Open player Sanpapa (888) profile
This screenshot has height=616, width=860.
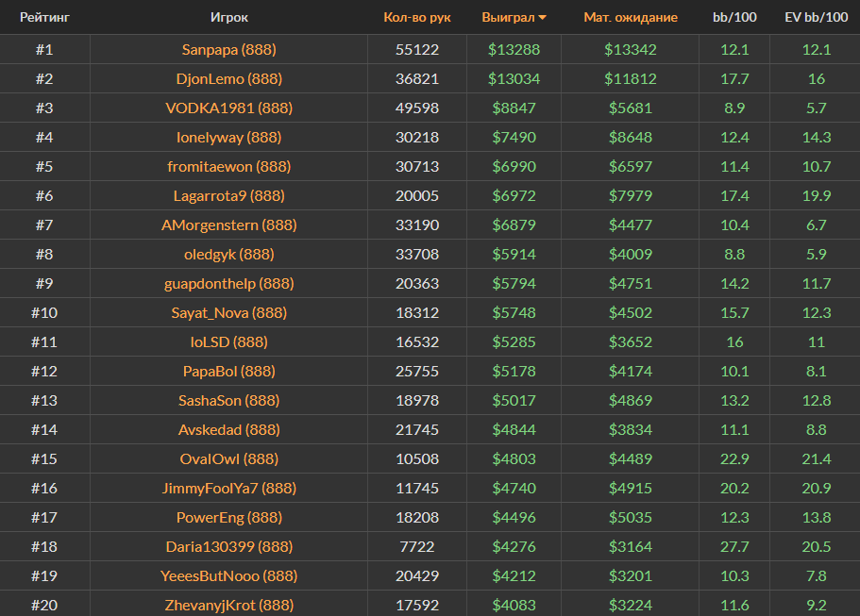coord(228,49)
